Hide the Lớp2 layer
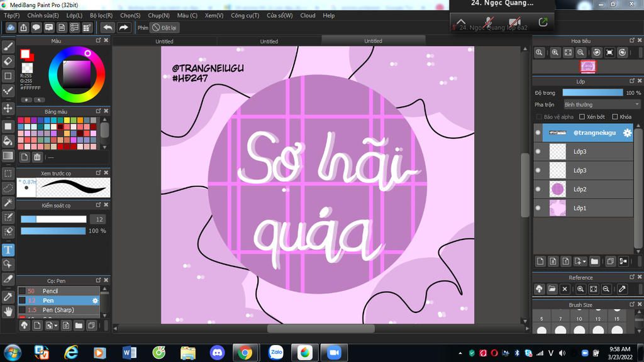 point(538,189)
